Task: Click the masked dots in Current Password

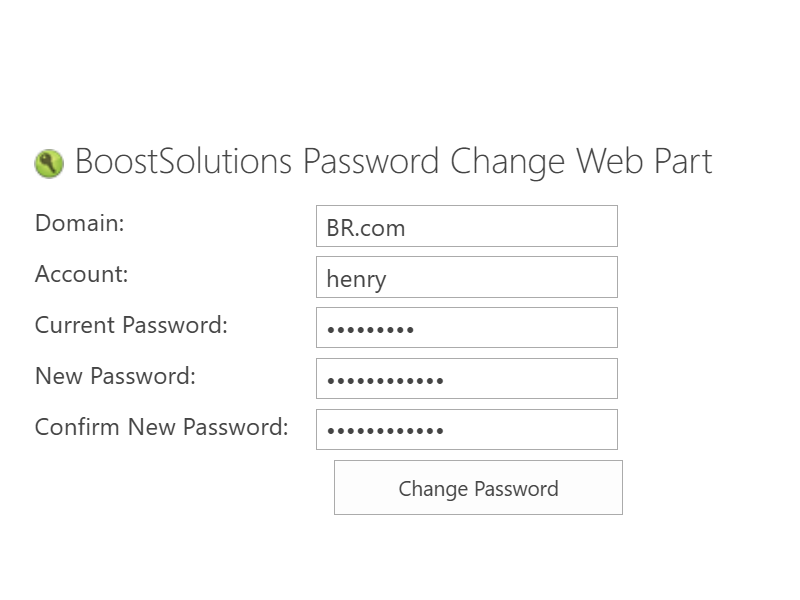Action: click(370, 330)
